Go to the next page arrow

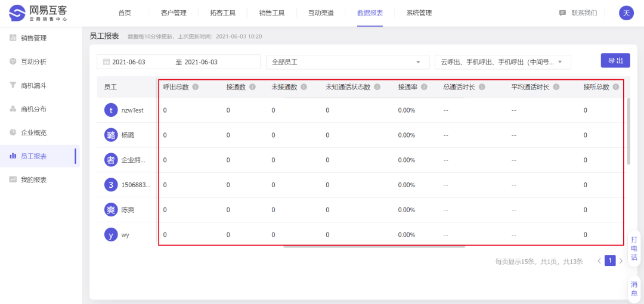point(621,261)
